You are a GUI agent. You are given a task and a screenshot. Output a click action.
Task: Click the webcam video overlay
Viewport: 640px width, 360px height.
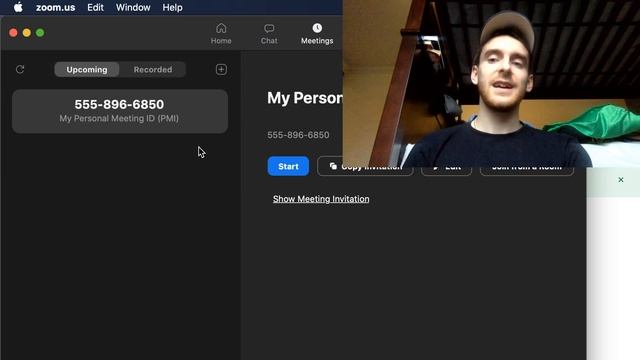pos(491,83)
